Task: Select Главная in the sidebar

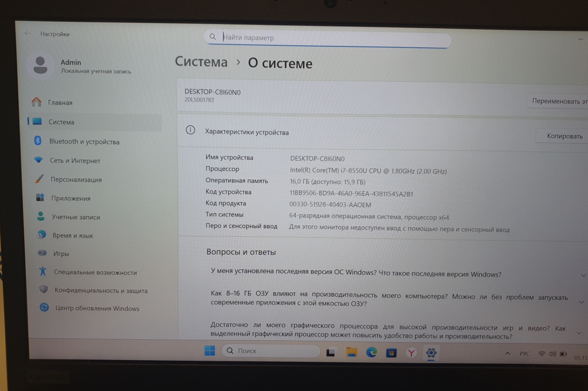Action: 60,103
